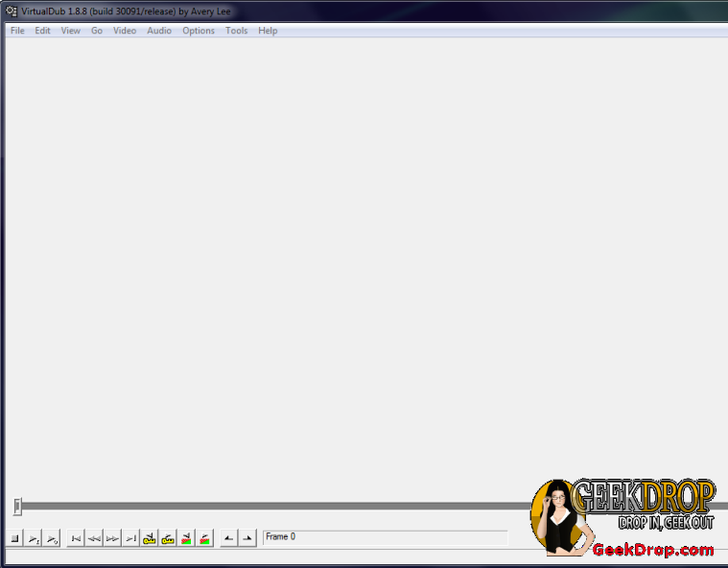Scan forward to next scene change

click(x=204, y=539)
